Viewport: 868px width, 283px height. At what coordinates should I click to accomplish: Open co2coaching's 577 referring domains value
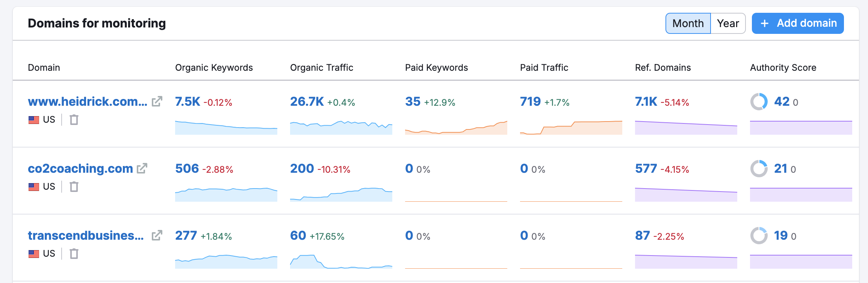tap(646, 169)
